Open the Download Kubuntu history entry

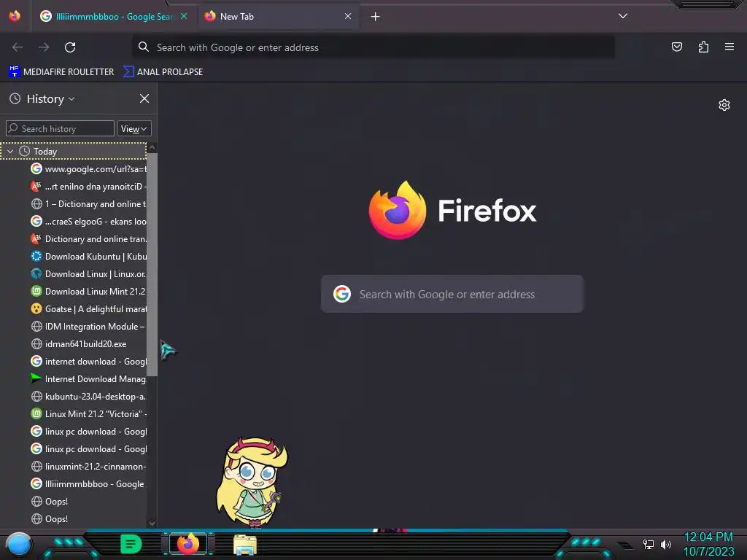pos(88,256)
